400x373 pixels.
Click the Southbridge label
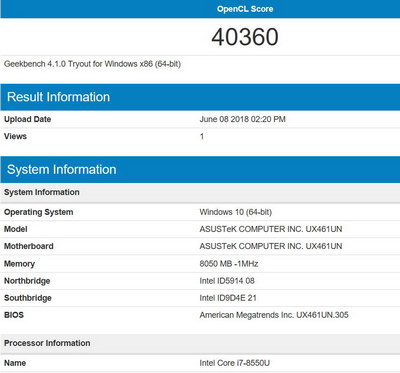point(28,298)
